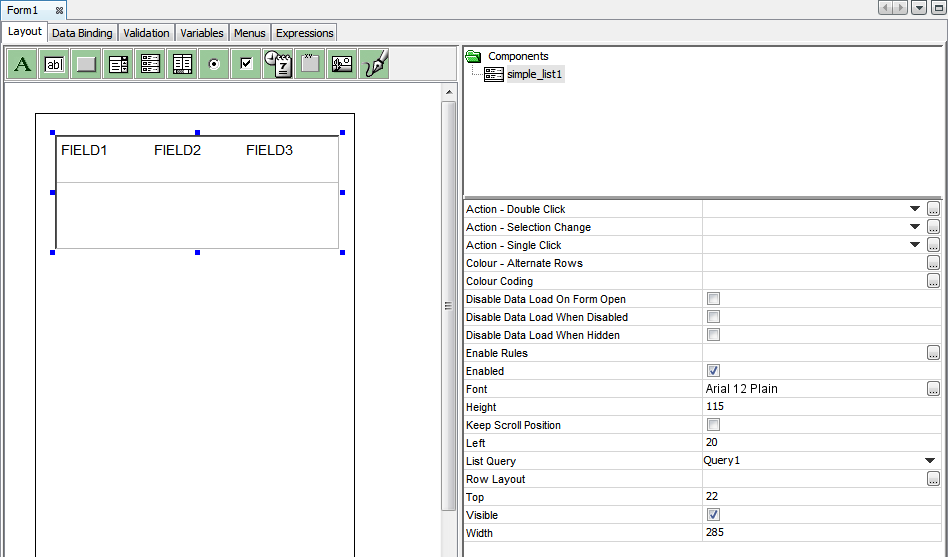Enable Disable Data Load On Form Open
Viewport: 948px width, 557px height.
(714, 299)
